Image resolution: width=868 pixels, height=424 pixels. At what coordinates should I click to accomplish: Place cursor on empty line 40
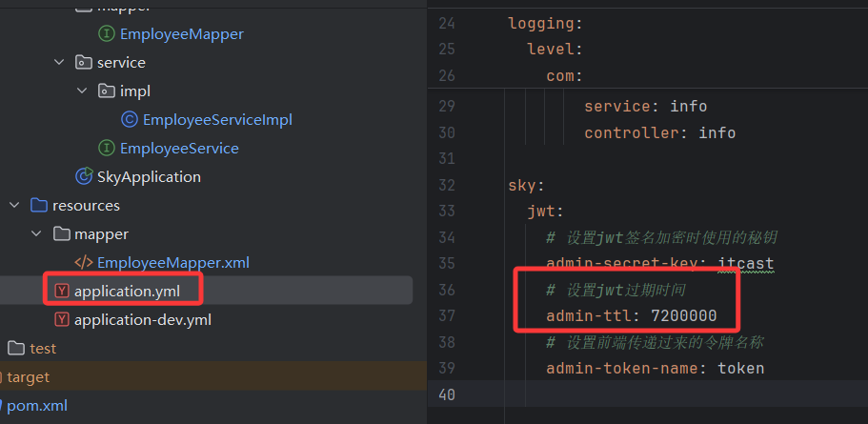[x=686, y=394]
